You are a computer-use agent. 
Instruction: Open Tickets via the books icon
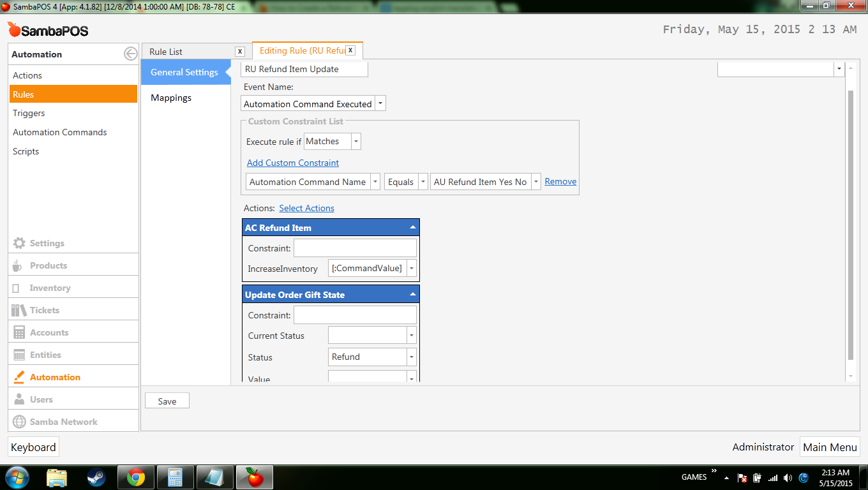point(19,310)
